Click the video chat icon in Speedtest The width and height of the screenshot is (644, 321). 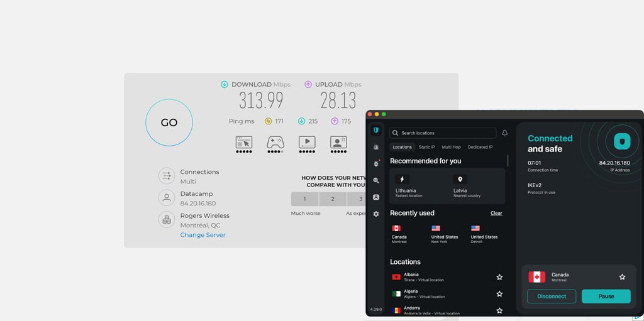point(338,144)
